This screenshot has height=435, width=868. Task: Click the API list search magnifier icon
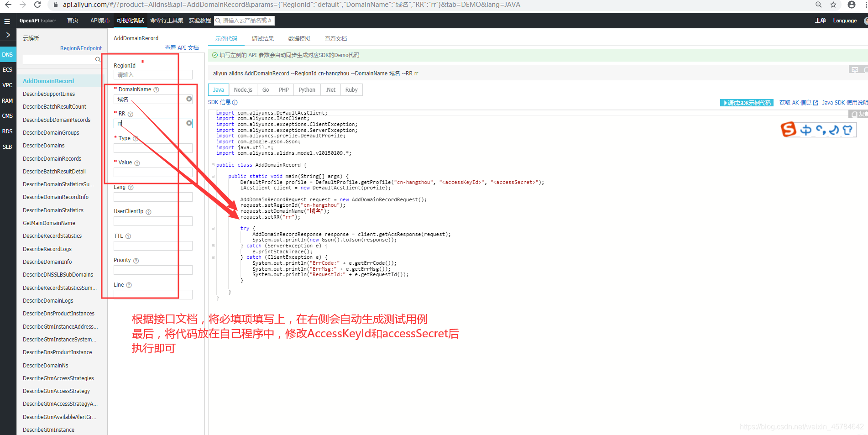point(98,60)
